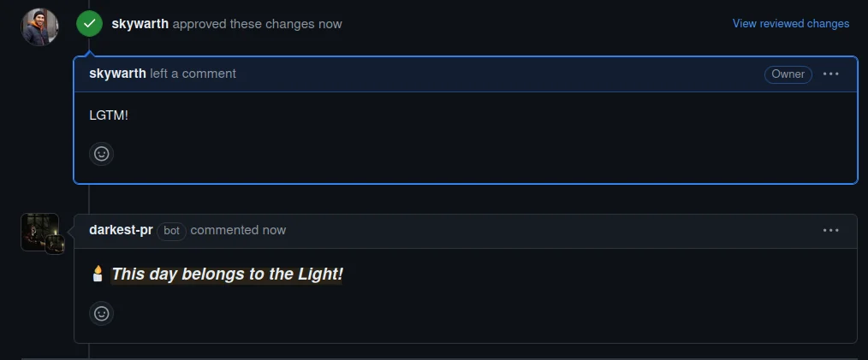
Task: Open three-dot options menu on skywarth's comment
Action: click(830, 74)
